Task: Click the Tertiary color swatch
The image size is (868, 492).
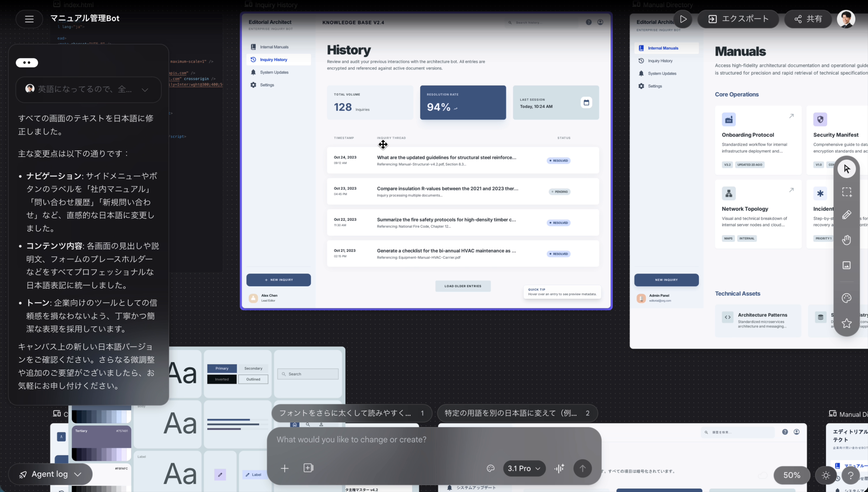Action: [x=101, y=439]
